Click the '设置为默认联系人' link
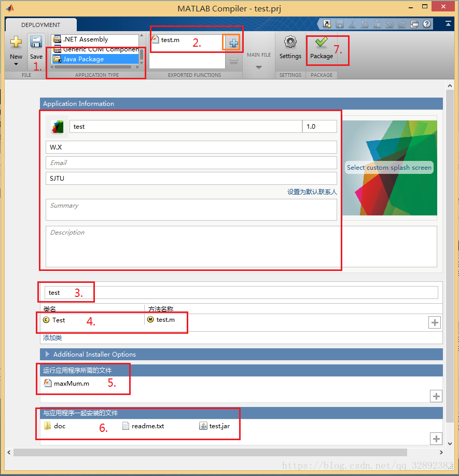The image size is (459, 476). coord(312,192)
